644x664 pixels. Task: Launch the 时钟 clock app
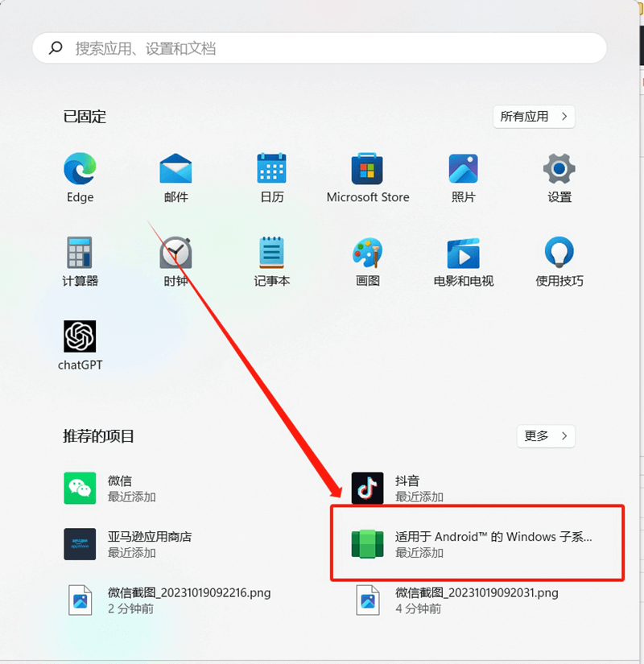tap(175, 253)
